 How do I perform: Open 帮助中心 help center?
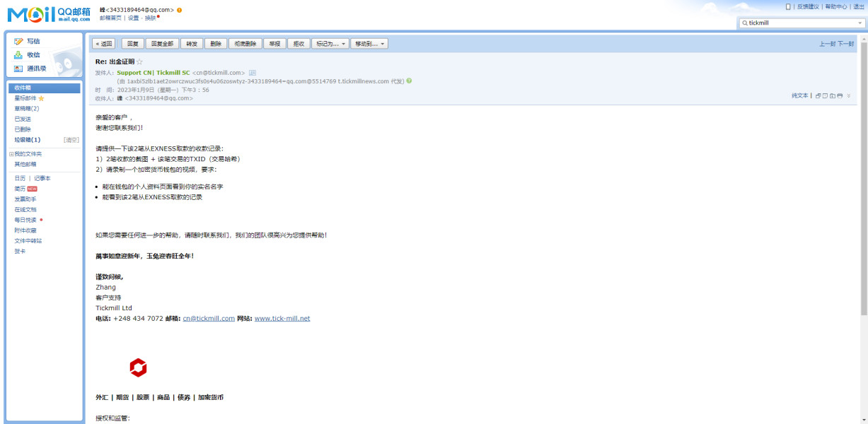835,6
